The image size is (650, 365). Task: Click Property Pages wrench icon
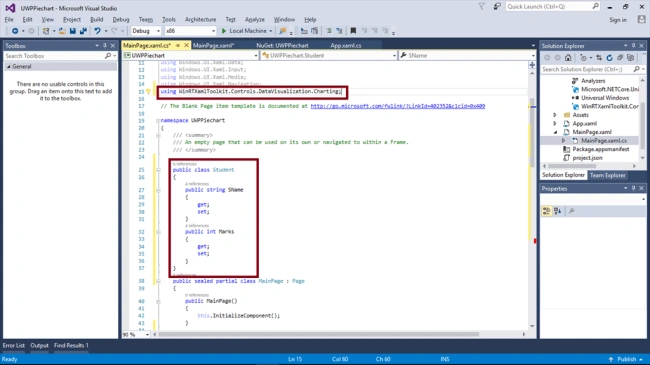pos(571,211)
